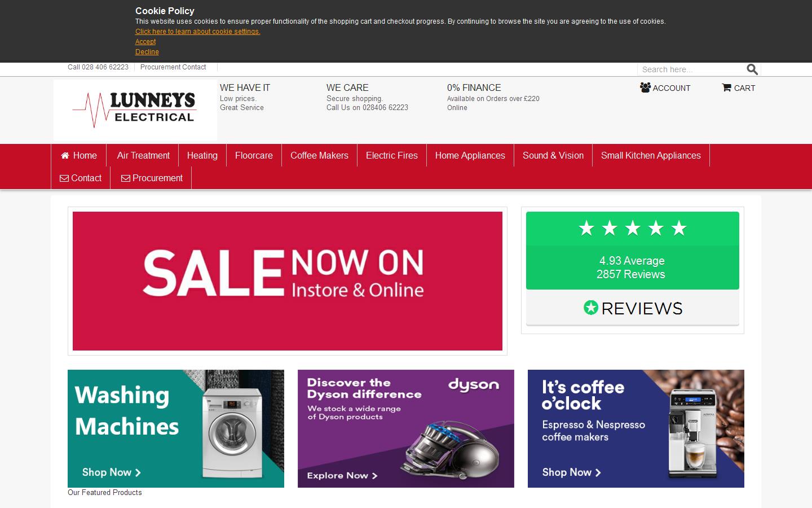Open the Air Treatment menu
This screenshot has width=812, height=508.
tap(143, 155)
